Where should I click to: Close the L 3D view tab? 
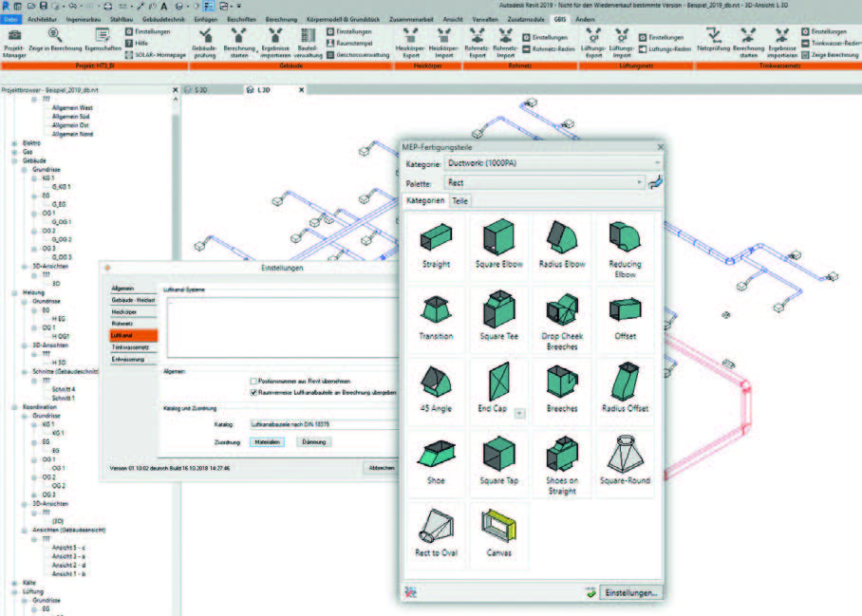[301, 89]
